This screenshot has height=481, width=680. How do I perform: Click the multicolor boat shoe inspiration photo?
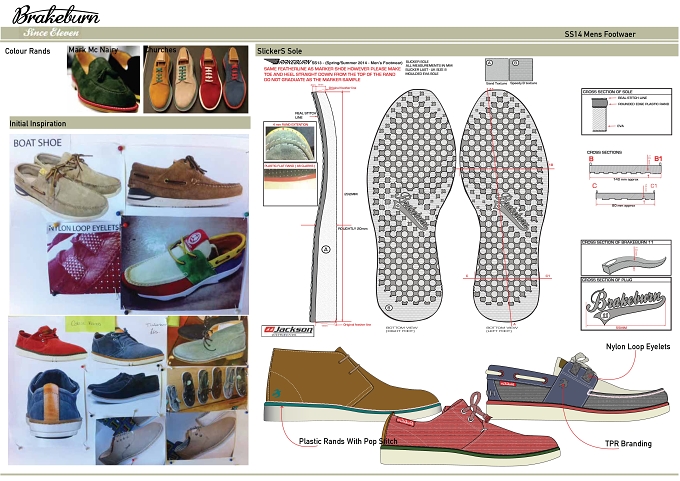pos(185,264)
